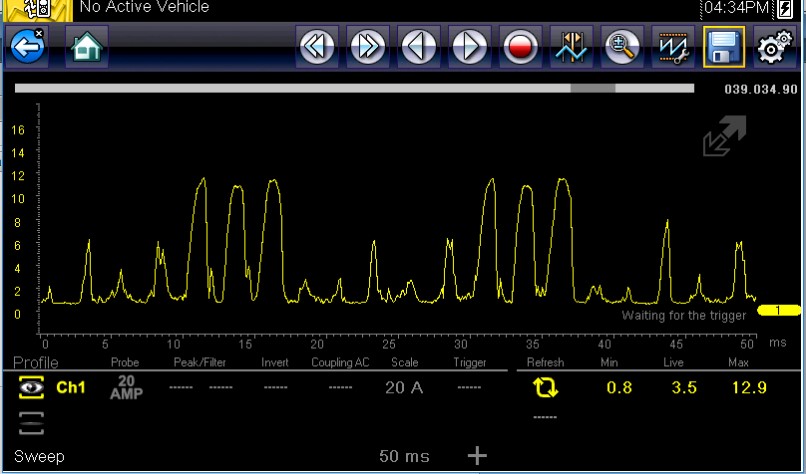Click the zoom magnifier icon
Image resolution: width=806 pixels, height=474 pixels.
[622, 47]
